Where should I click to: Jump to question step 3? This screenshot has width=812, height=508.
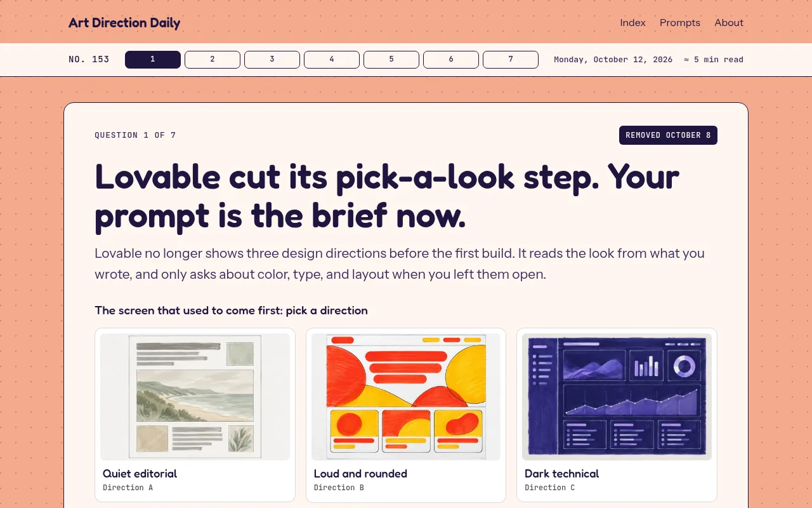(x=272, y=60)
